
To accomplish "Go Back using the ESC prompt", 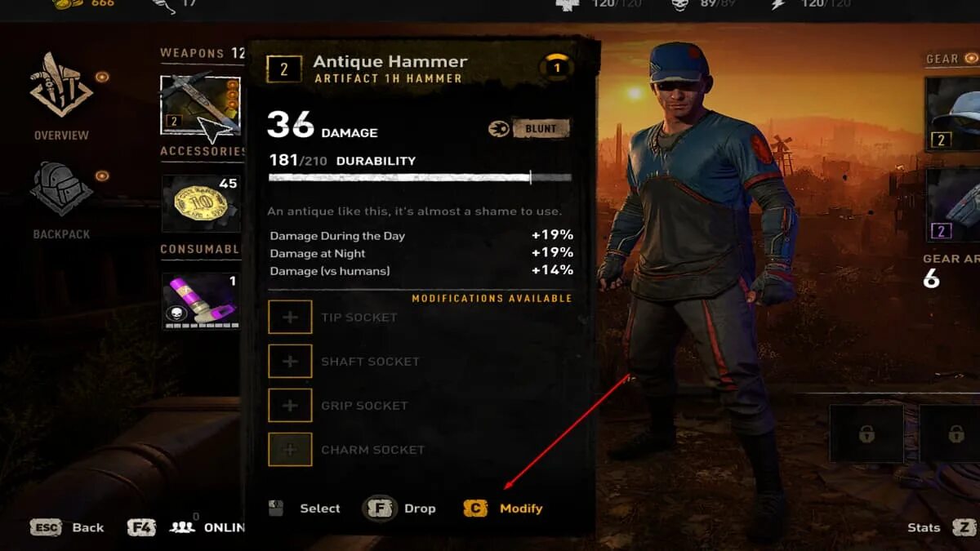I will [x=67, y=527].
